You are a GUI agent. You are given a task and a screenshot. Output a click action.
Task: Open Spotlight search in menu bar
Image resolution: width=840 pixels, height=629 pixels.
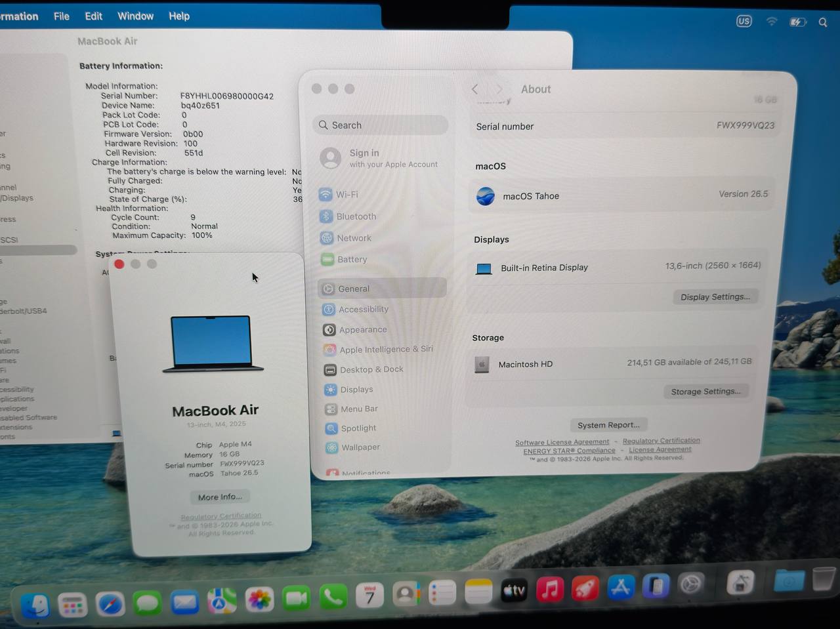(x=823, y=22)
